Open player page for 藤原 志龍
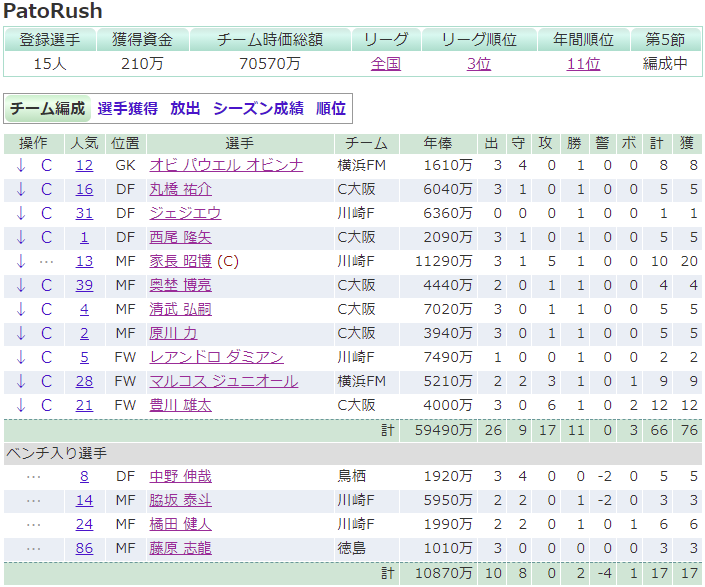705x587 pixels. click(x=180, y=548)
